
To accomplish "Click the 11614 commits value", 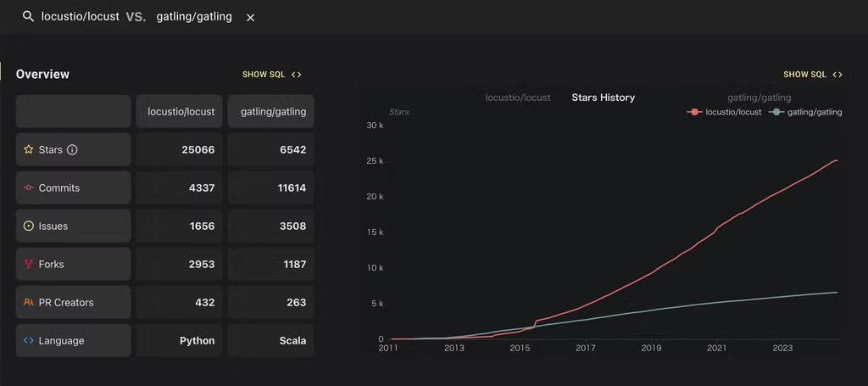I will (x=292, y=187).
